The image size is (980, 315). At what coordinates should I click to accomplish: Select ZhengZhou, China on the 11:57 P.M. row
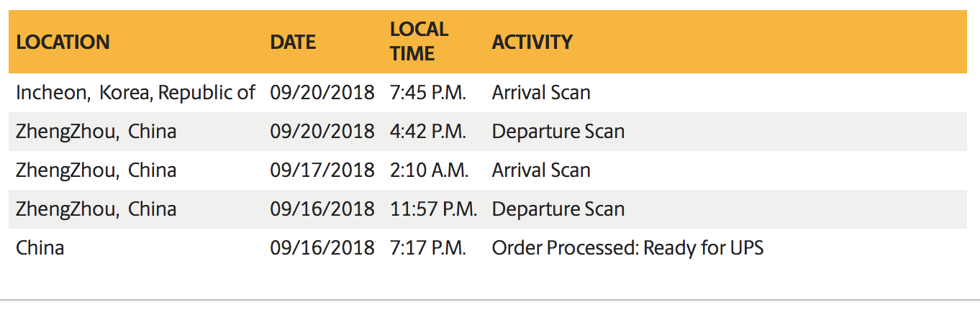tap(96, 209)
